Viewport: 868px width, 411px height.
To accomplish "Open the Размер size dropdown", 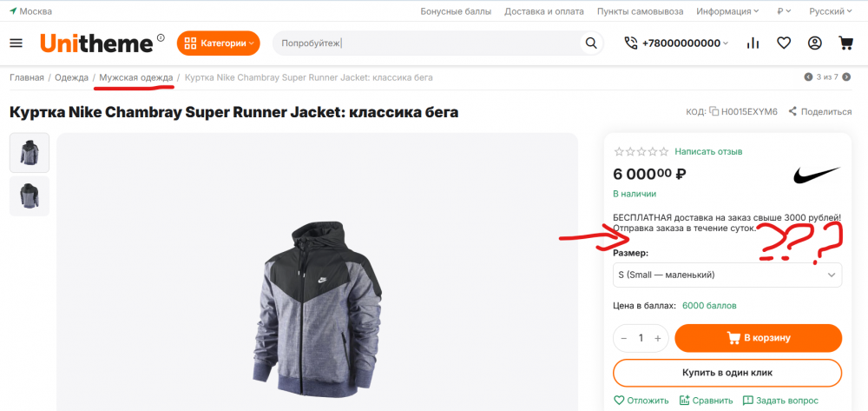I will pyautogui.click(x=727, y=275).
